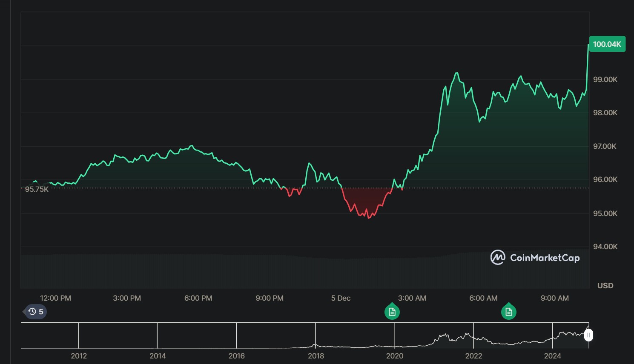Click the volume bars below the 6:00 PM area
The image size is (634, 364).
(198, 271)
